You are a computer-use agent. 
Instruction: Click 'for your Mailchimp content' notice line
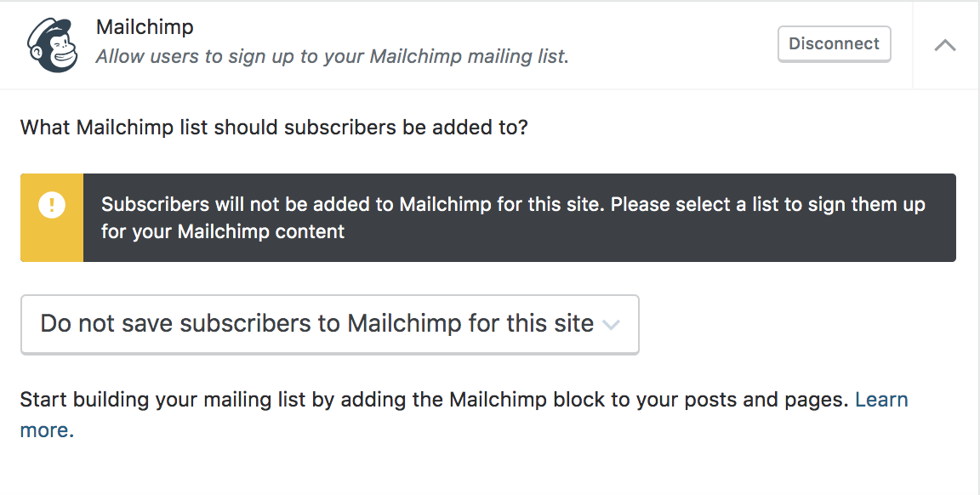223,232
